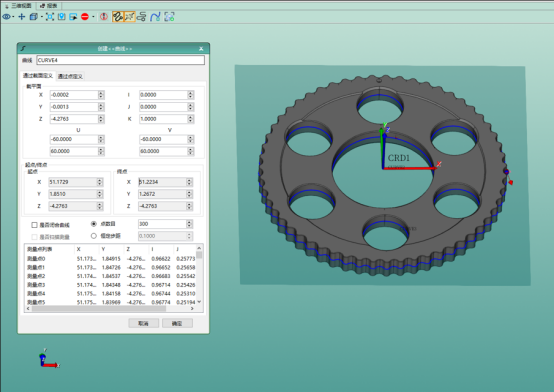
Task: Click the eye visibility icon in toolbar
Action: pos(6,17)
